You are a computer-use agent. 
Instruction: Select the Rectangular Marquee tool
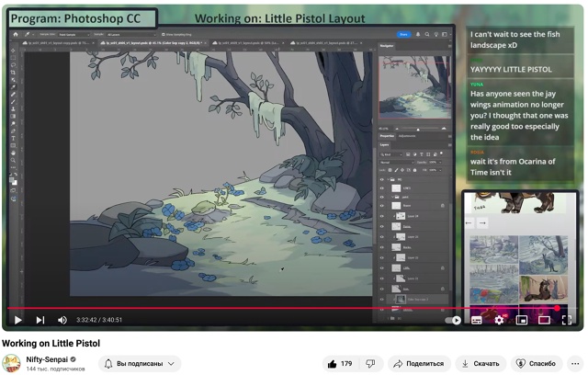pyautogui.click(x=14, y=58)
